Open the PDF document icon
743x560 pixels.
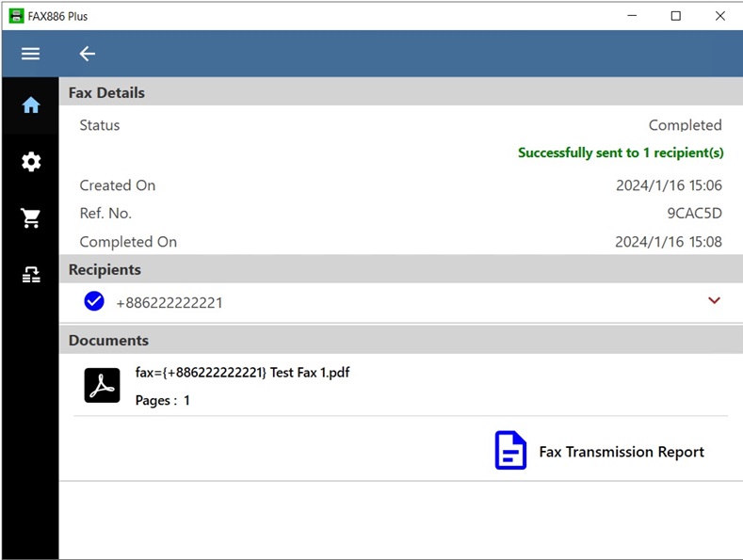pos(103,385)
